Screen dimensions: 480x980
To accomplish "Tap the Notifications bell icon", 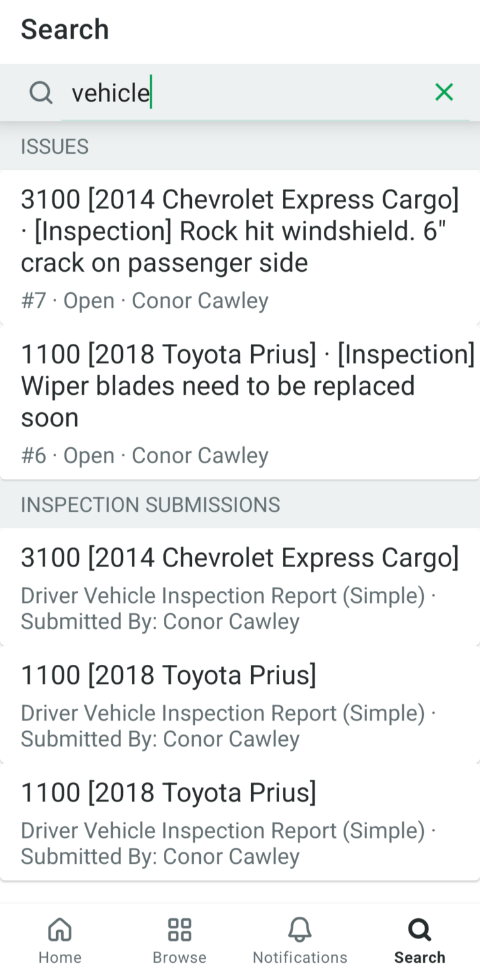I will 300,930.
